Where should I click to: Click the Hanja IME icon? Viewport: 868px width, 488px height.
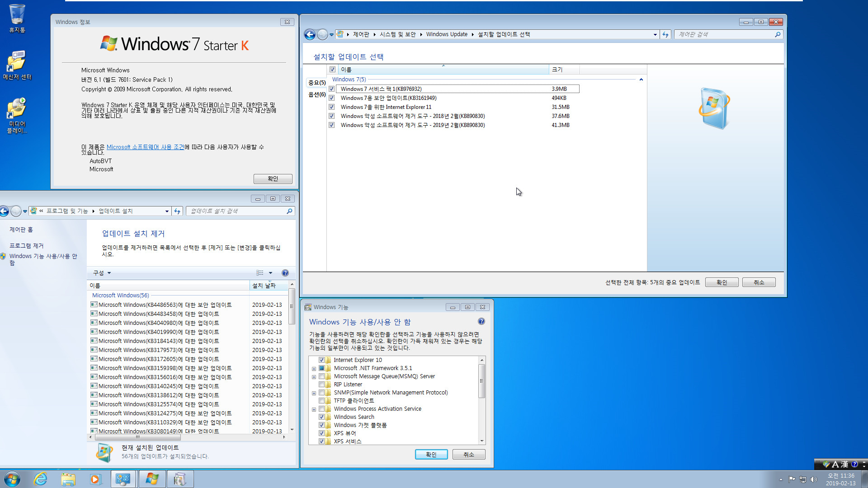tap(844, 464)
